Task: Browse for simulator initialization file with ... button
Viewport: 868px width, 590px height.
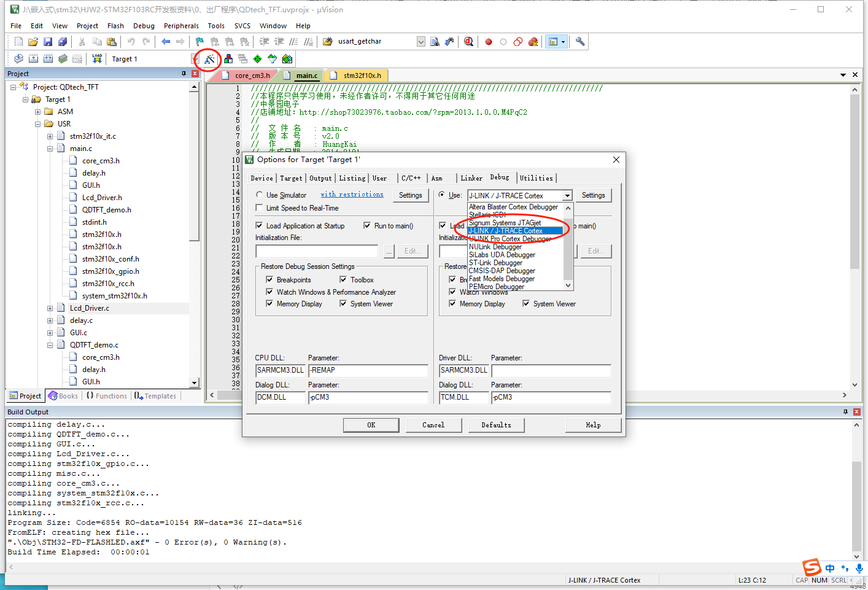Action: tap(389, 251)
